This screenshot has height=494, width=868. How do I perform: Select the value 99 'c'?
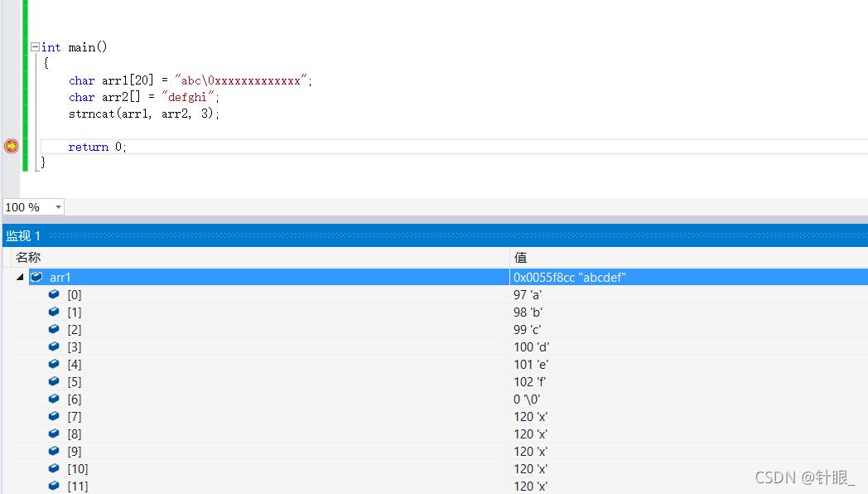[x=527, y=330]
